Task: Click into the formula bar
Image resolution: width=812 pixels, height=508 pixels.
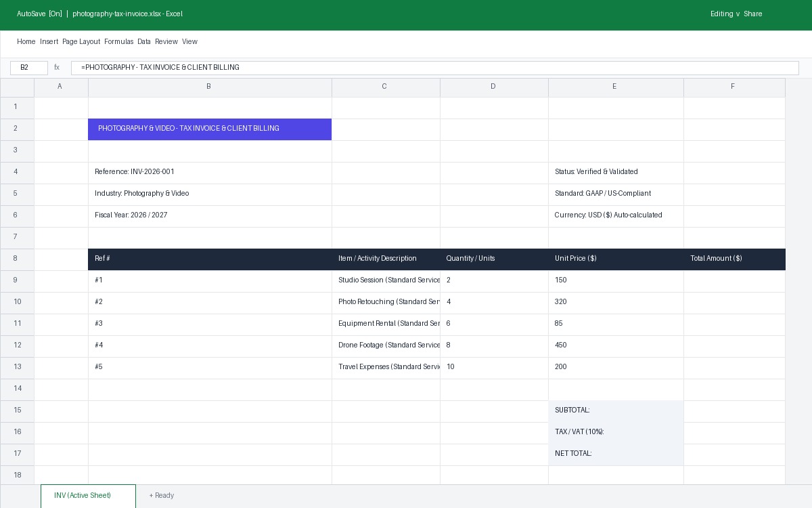Action: pyautogui.click(x=435, y=68)
